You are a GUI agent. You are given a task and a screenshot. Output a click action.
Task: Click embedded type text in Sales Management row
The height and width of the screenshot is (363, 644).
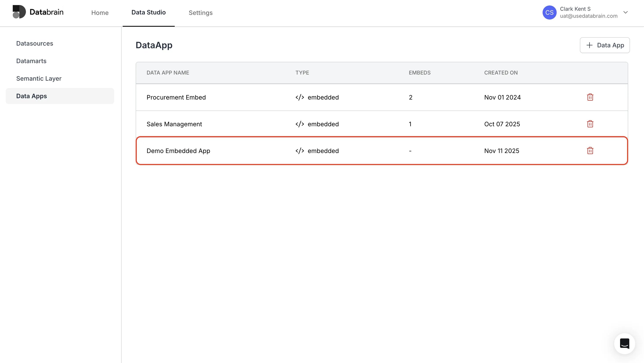pos(323,124)
